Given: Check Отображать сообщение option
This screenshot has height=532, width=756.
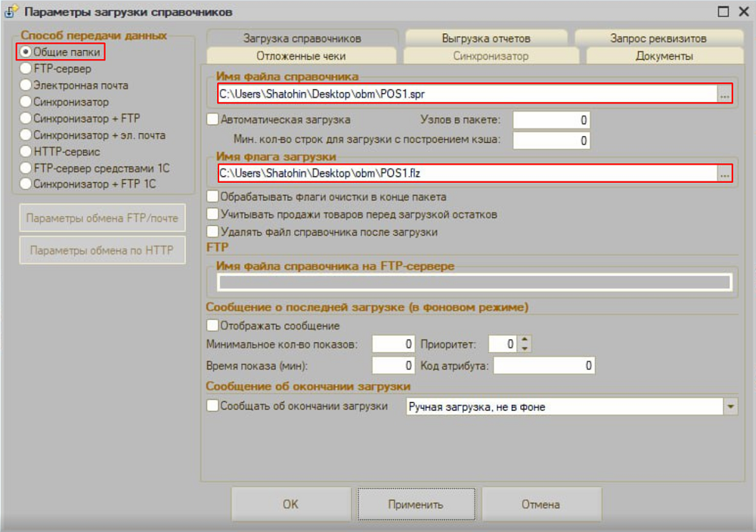Looking at the screenshot, I should tap(212, 326).
